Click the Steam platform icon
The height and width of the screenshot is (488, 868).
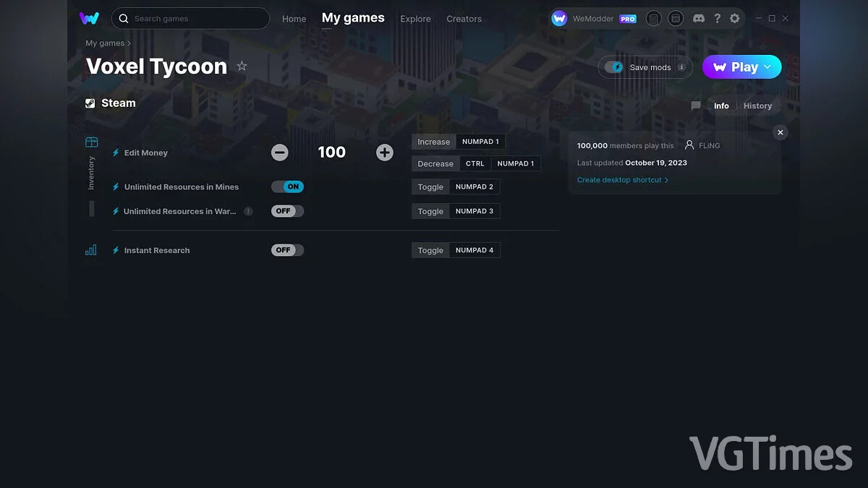tap(90, 103)
